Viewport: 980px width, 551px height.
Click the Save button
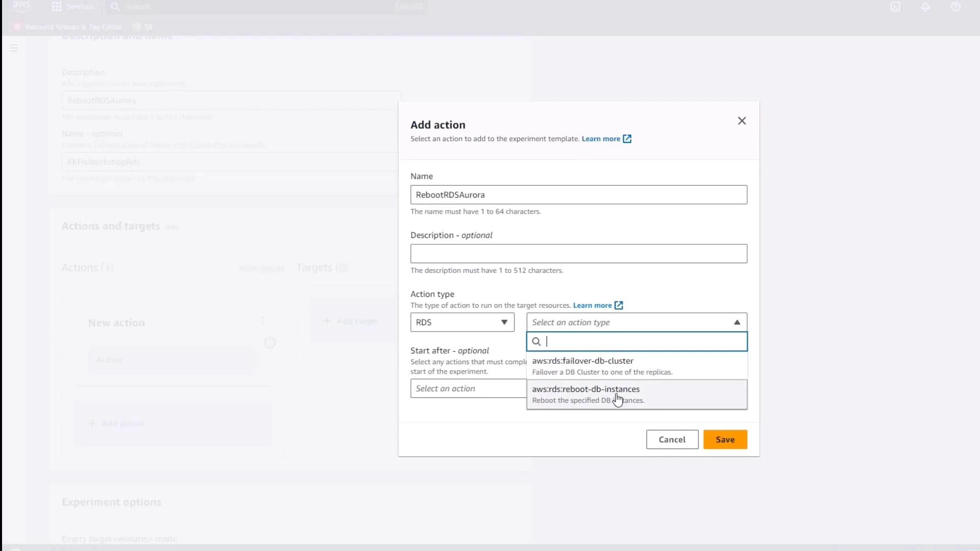725,440
